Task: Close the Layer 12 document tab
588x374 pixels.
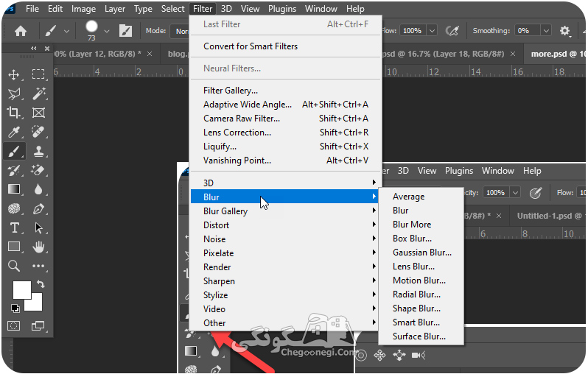Action: 150,54
